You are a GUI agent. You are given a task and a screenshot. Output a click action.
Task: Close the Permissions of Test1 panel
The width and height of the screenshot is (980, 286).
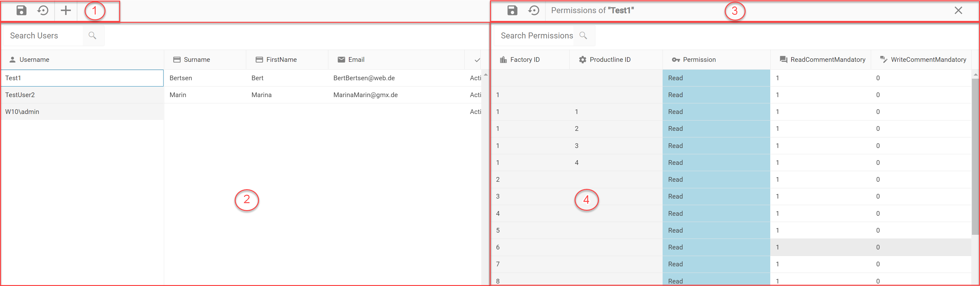pyautogui.click(x=958, y=11)
